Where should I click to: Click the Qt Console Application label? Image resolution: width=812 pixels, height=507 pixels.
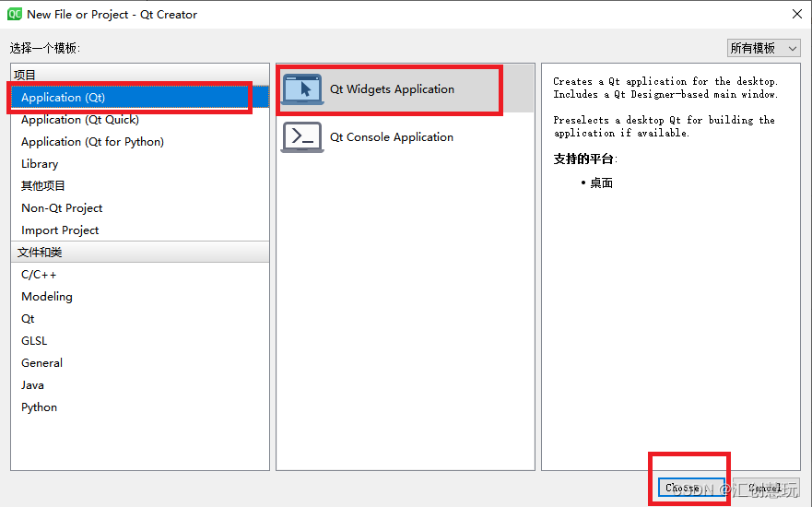click(392, 137)
